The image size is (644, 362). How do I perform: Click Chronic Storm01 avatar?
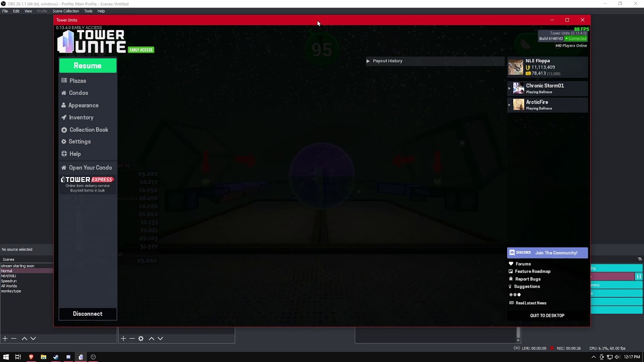(518, 88)
